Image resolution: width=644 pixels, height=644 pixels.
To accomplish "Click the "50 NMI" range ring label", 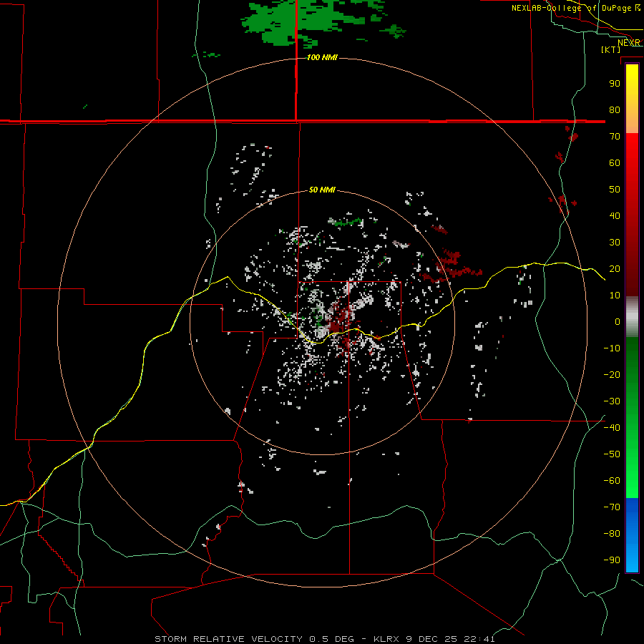I will click(322, 190).
